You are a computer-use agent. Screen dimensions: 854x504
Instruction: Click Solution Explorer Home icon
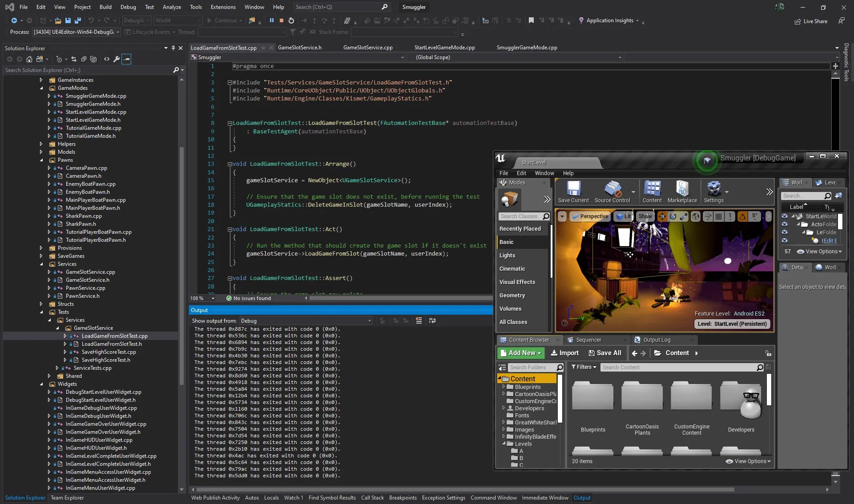(29, 59)
